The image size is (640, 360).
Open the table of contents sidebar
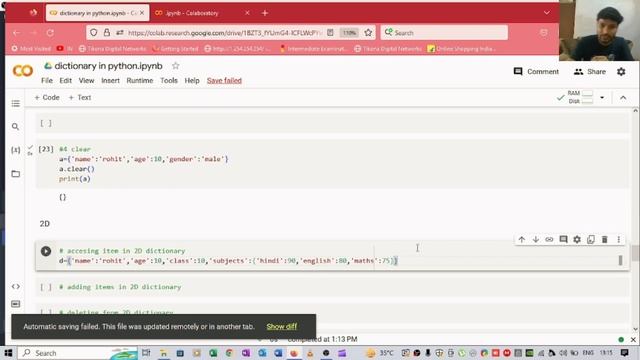click(x=16, y=103)
